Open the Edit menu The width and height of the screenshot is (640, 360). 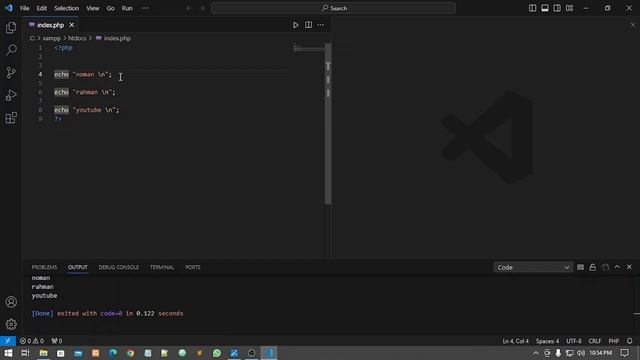[42, 8]
